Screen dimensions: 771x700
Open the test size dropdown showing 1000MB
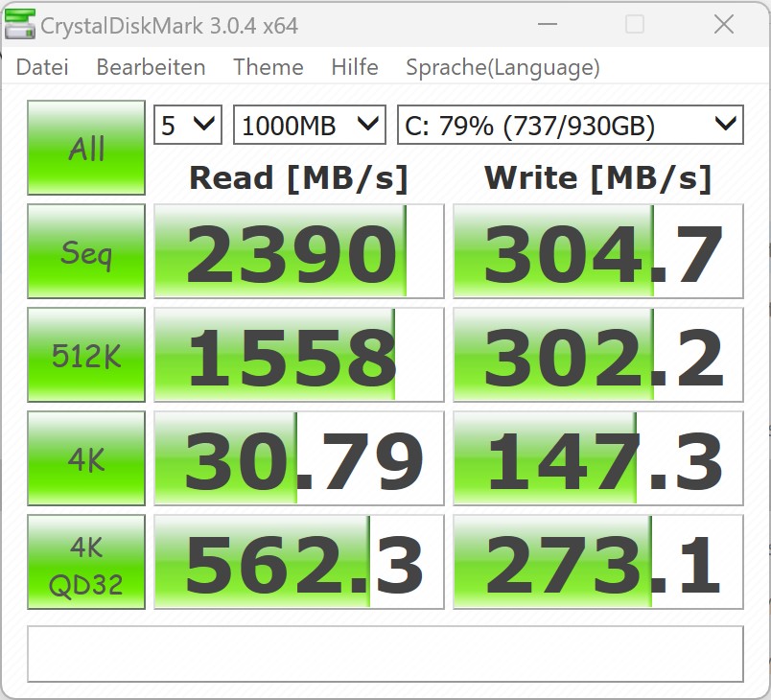pos(310,125)
